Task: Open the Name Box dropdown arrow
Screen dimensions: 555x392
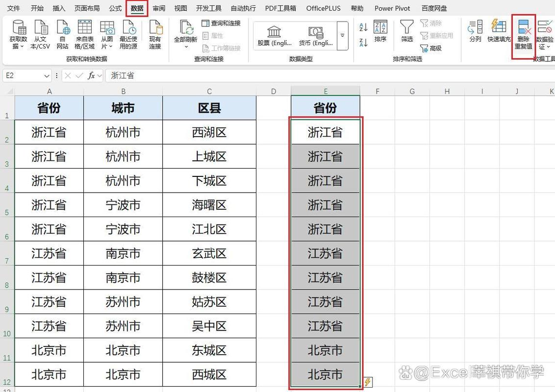Action: coord(46,75)
